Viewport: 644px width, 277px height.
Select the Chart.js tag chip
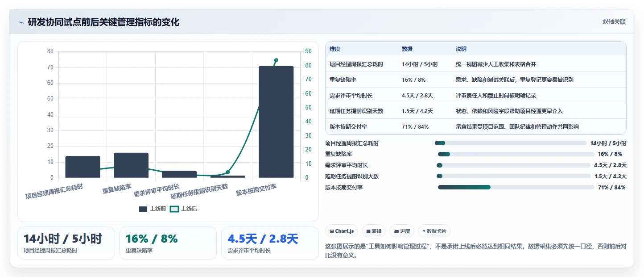pos(342,231)
